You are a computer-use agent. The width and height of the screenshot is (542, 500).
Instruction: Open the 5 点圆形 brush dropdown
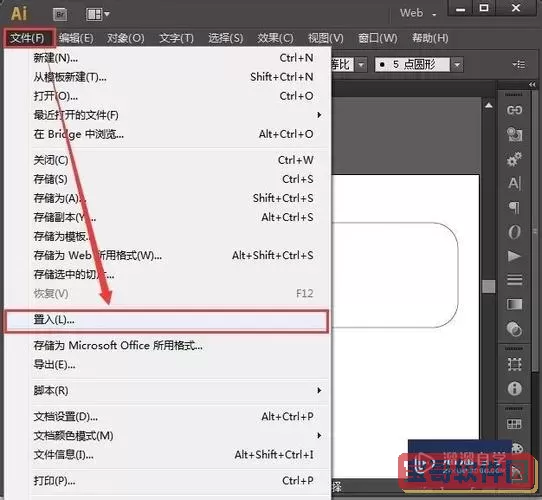click(x=457, y=65)
